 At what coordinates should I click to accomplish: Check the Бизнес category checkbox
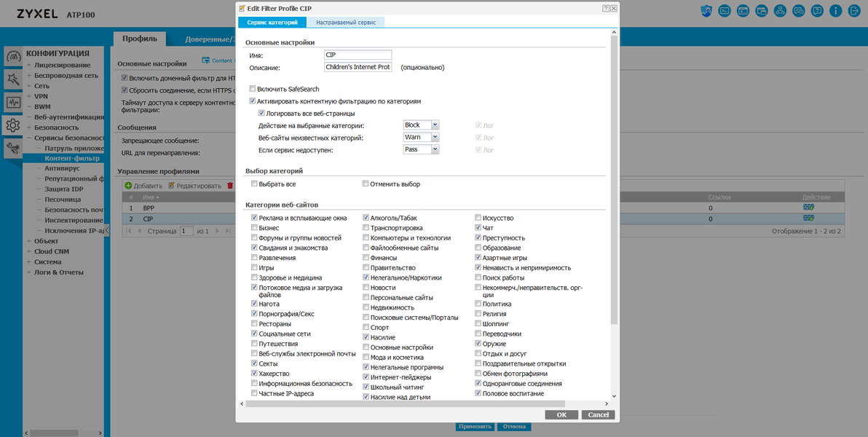click(x=254, y=228)
